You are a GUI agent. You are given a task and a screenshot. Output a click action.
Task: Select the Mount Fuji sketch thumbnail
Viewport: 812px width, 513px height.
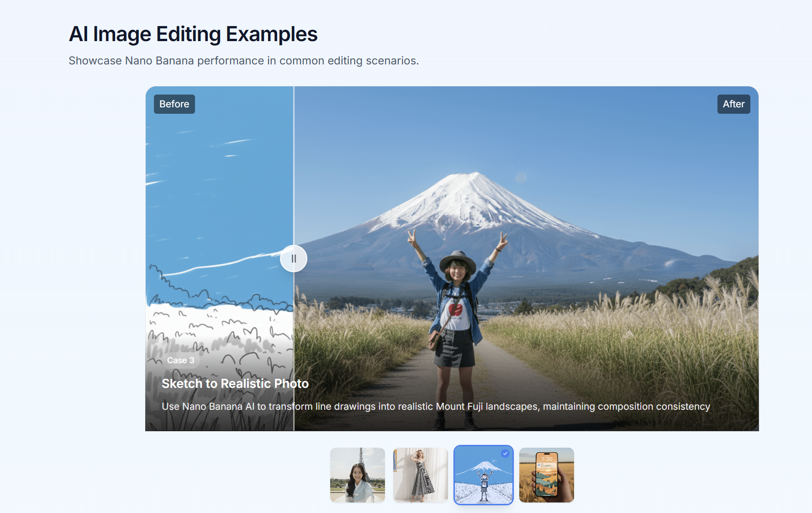point(483,476)
